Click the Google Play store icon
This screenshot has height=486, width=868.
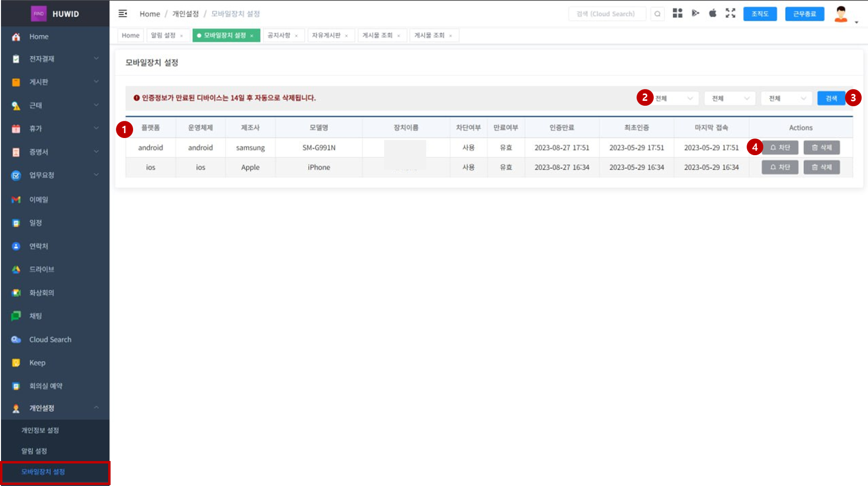pos(695,13)
